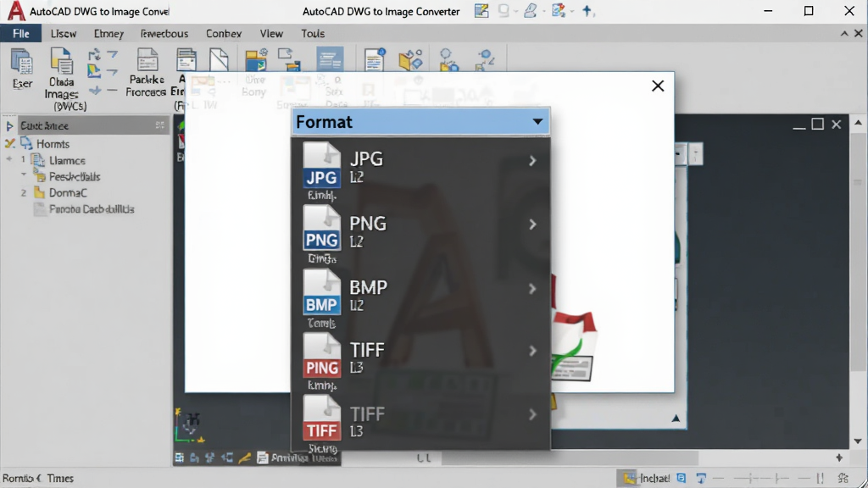Click the plus button right of horizontal scrollbar

(x=839, y=457)
